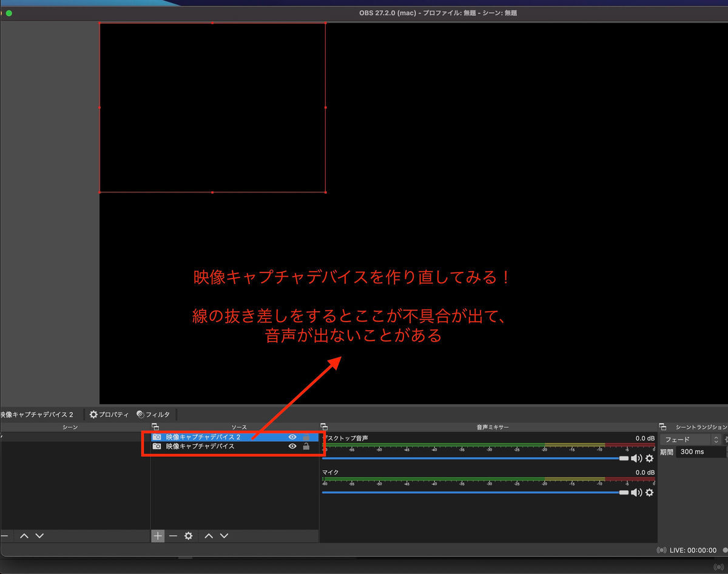The height and width of the screenshot is (574, 728).
Task: Click the デスクトップ音声 0.0 dB value
Action: pyautogui.click(x=645, y=438)
